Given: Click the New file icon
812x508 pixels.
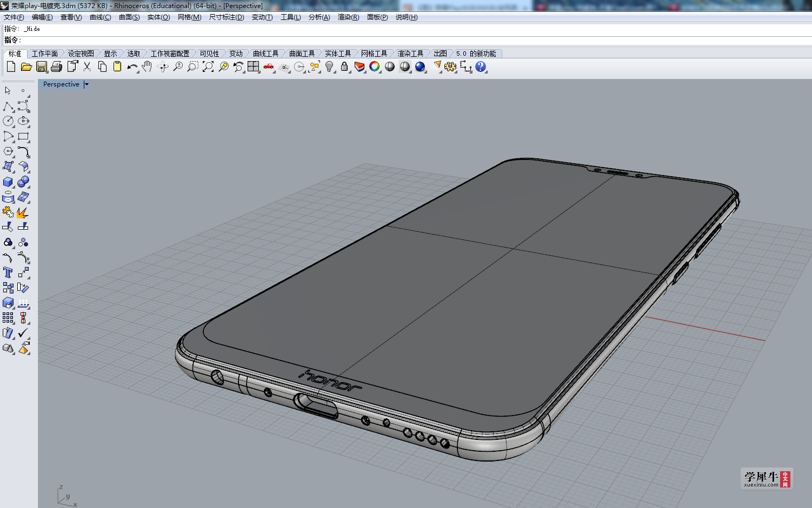Looking at the screenshot, I should click(x=11, y=66).
